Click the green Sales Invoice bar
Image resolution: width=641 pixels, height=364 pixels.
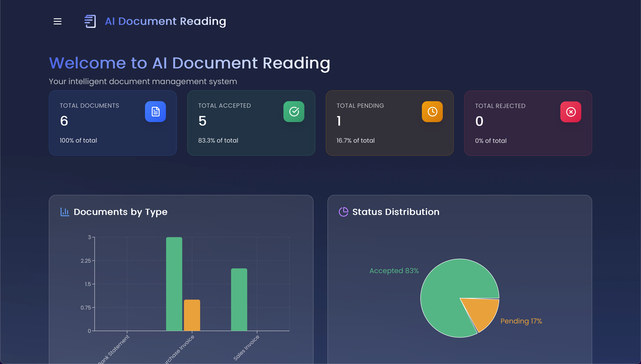(x=239, y=299)
